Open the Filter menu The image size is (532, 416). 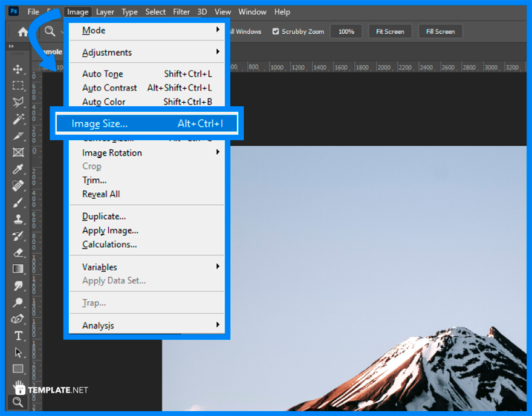[181, 11]
